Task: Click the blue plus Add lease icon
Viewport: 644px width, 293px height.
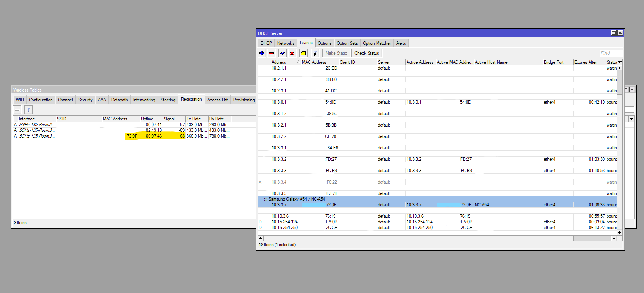Action: tap(262, 53)
